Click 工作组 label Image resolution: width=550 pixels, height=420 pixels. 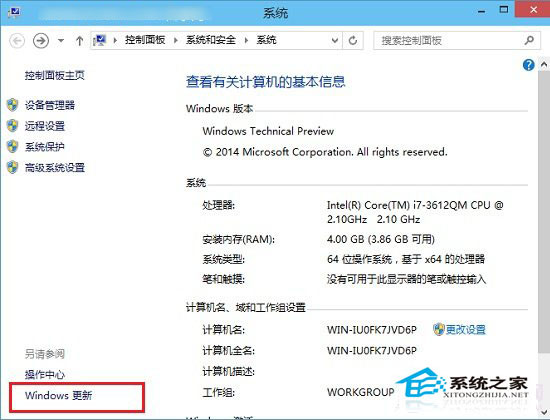tap(218, 392)
